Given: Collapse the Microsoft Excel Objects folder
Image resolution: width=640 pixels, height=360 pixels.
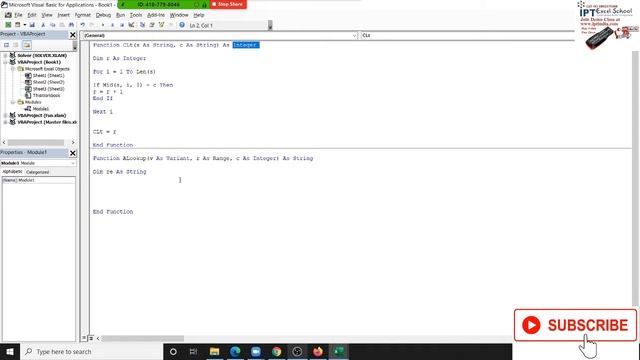Looking at the screenshot, I should [13, 69].
